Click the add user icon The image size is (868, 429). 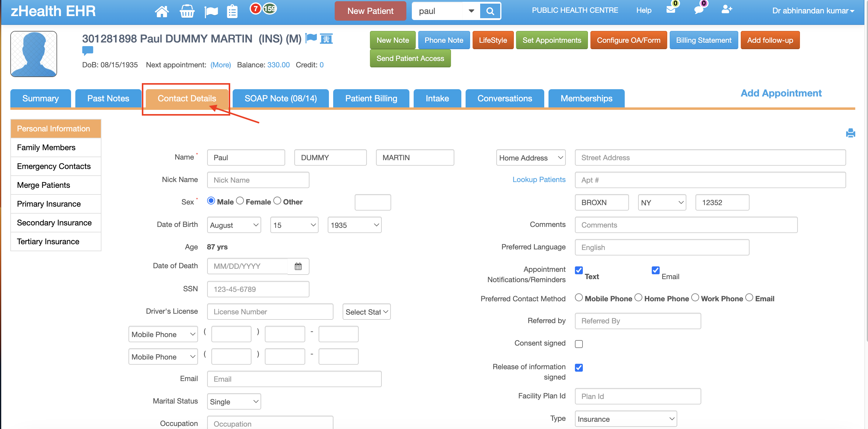coord(726,9)
